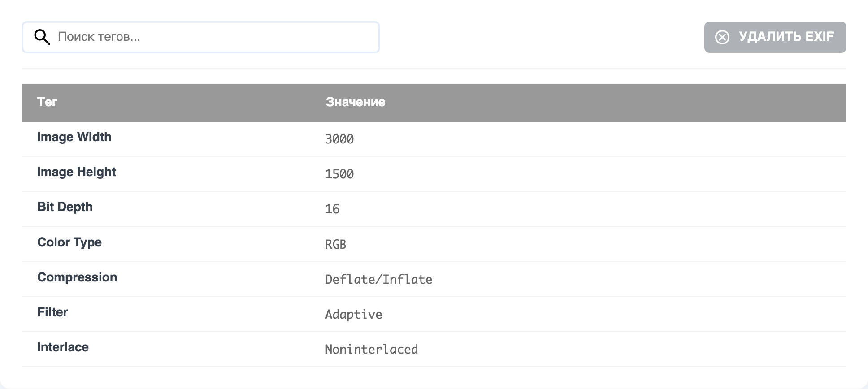Image resolution: width=868 pixels, height=389 pixels.
Task: Select the Image Height tag label
Action: pyautogui.click(x=76, y=172)
